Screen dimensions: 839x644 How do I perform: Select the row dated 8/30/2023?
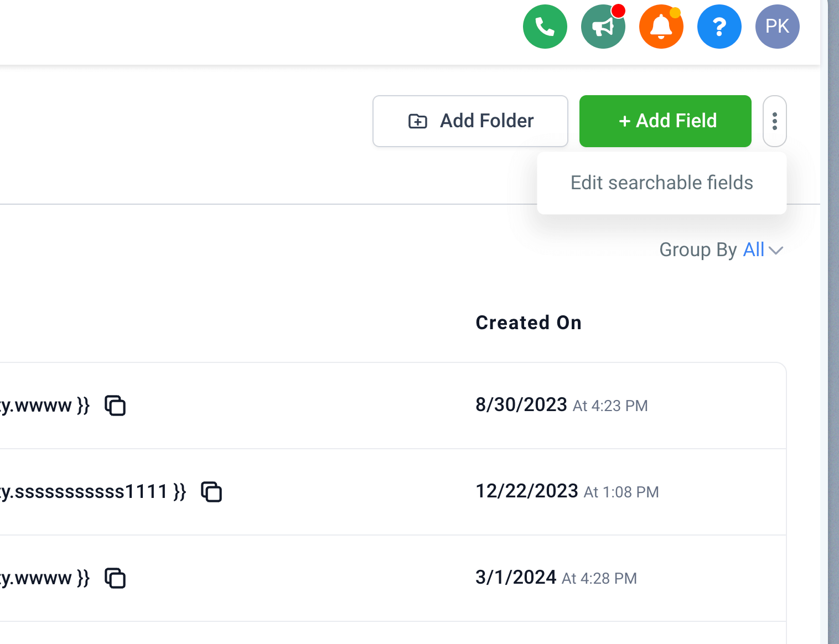pos(393,406)
